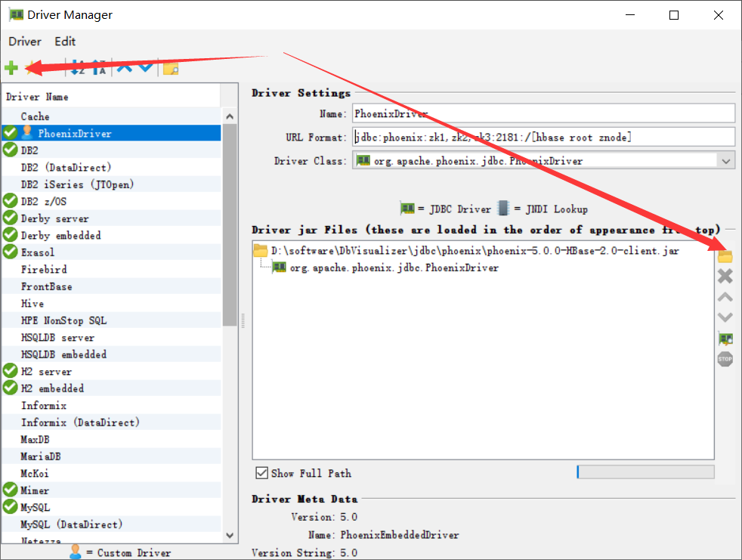Move the jar up with the up-chevron button
742x560 pixels.
click(725, 296)
